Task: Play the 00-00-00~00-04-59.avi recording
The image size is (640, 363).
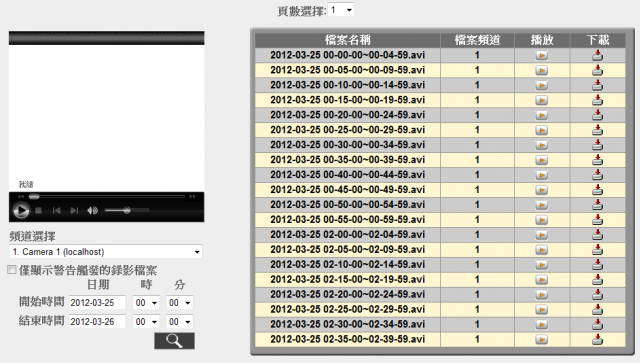Action: 541,55
